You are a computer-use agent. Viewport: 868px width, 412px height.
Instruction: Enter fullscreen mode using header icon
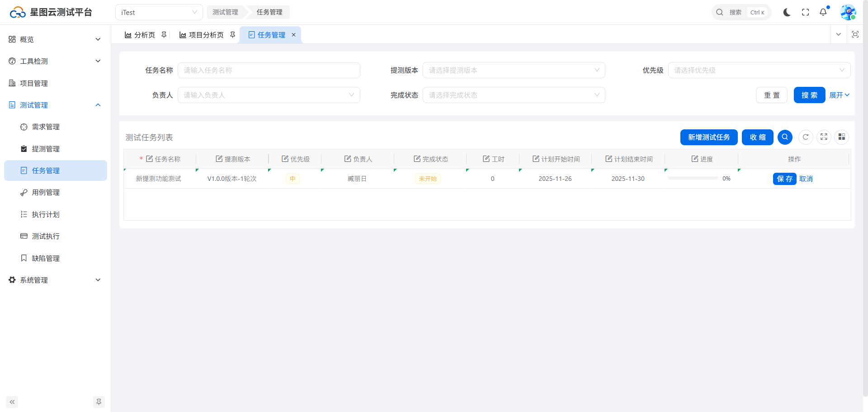tap(805, 12)
